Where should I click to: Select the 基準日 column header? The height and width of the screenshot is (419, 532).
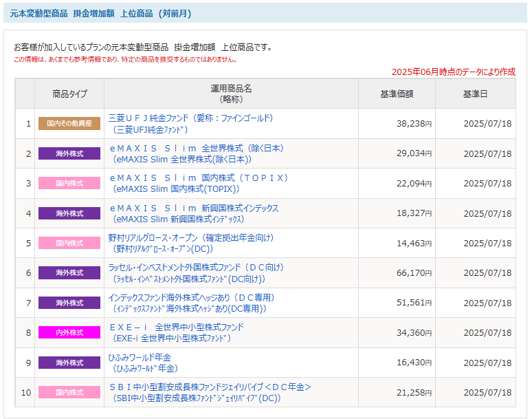pos(476,94)
